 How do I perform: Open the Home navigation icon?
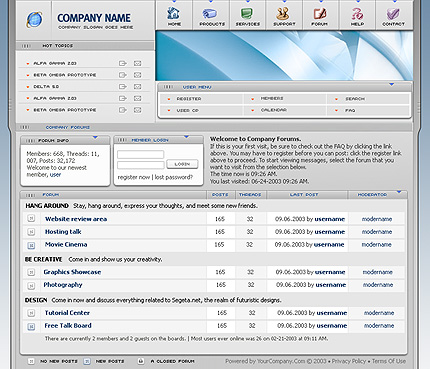point(174,13)
